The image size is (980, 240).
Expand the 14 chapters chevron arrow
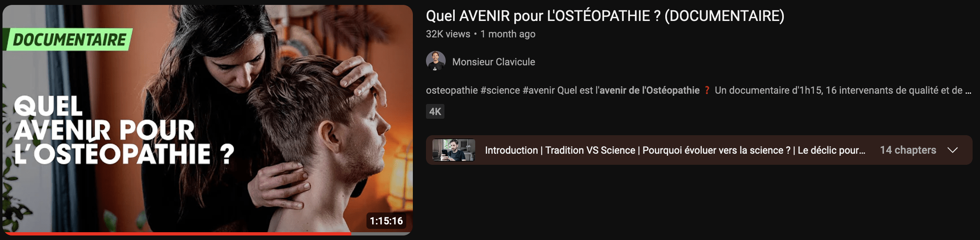coord(953,150)
